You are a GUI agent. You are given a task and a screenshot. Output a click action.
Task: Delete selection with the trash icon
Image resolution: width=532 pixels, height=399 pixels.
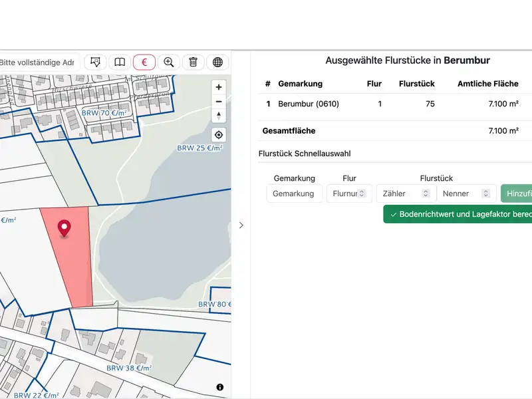coord(193,62)
